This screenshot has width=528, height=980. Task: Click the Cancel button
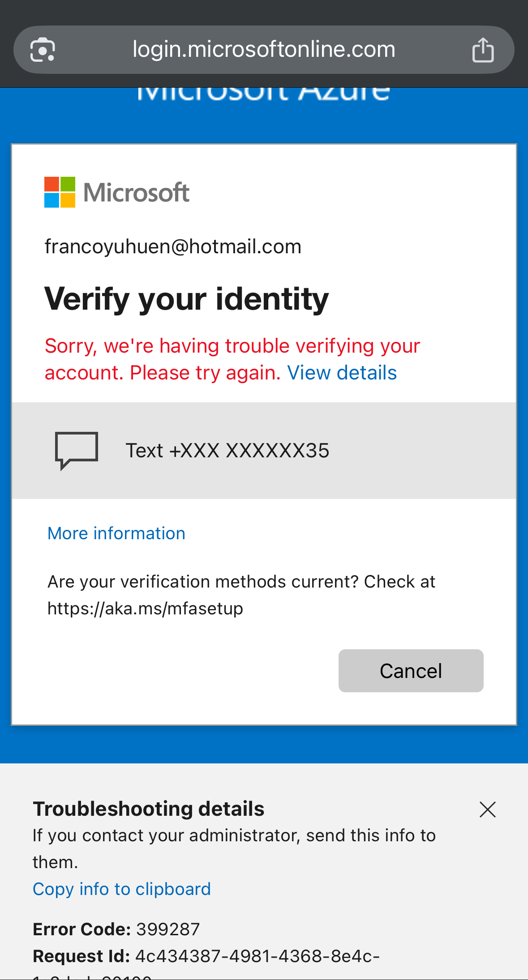coord(411,671)
